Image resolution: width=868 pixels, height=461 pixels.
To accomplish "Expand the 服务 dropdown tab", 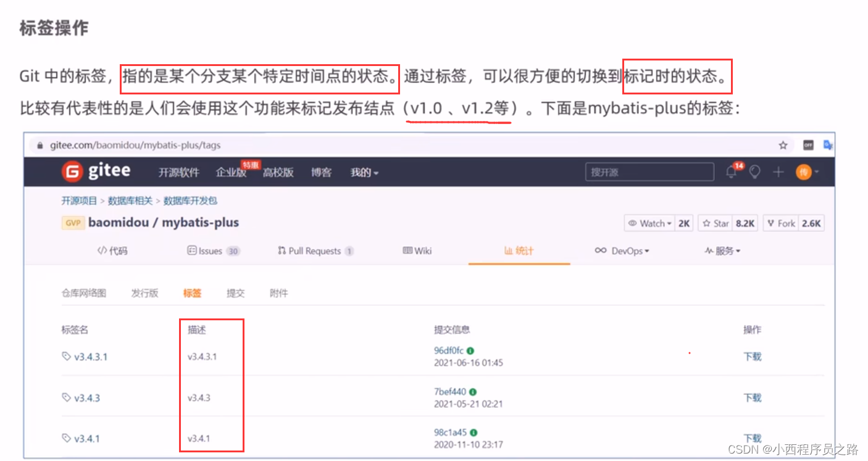I will (x=722, y=251).
